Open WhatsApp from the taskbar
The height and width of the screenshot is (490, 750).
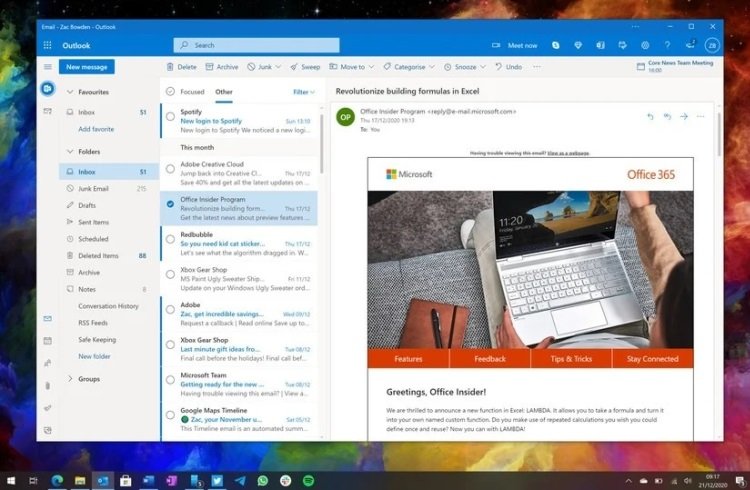pos(263,480)
